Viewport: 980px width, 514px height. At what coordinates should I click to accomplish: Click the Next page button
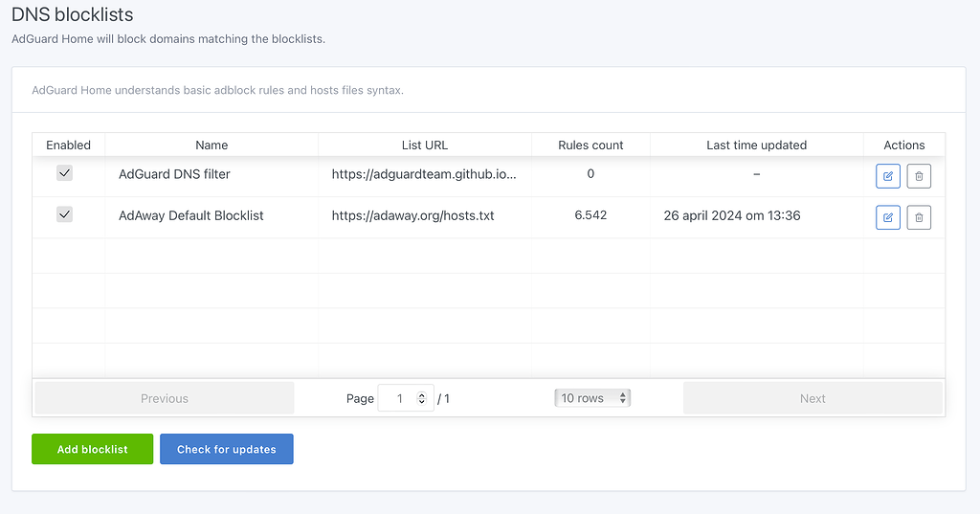[x=813, y=398]
